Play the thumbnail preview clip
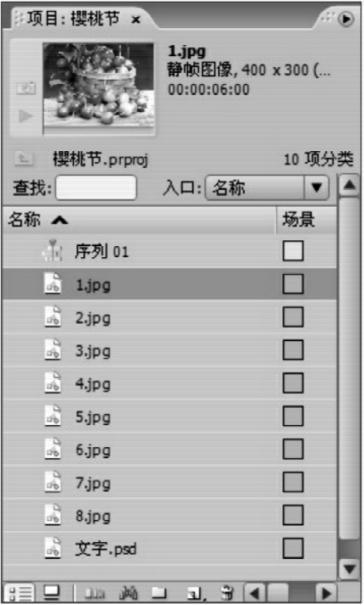364x605 pixels. click(26, 115)
